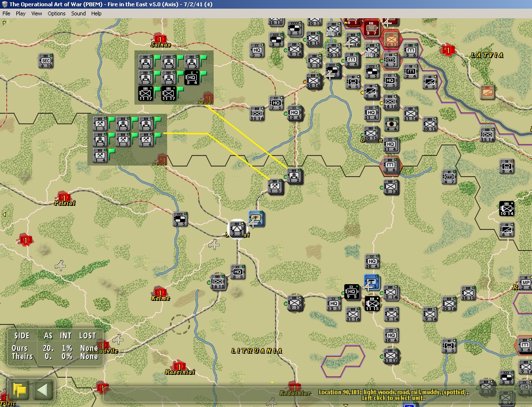The height and width of the screenshot is (407, 532).
Task: Select the tan Soviet unit in Latvia
Action: tap(488, 92)
